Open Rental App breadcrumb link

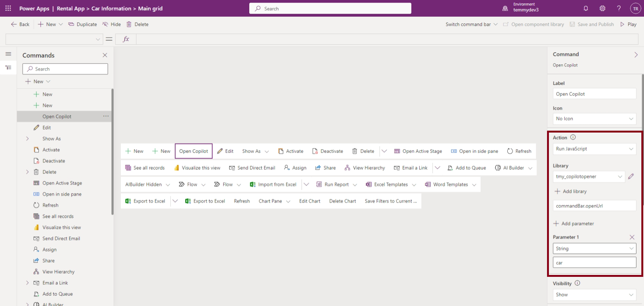coord(71,8)
